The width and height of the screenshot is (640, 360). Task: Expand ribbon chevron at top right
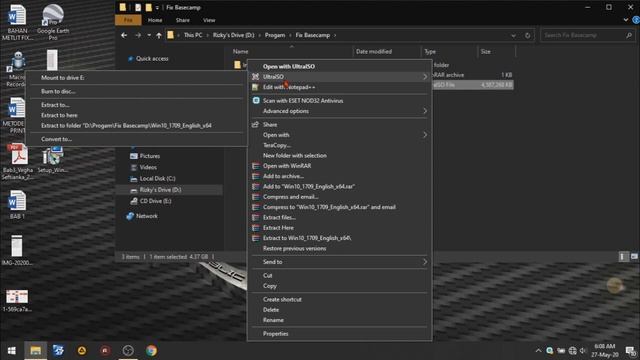(626, 20)
